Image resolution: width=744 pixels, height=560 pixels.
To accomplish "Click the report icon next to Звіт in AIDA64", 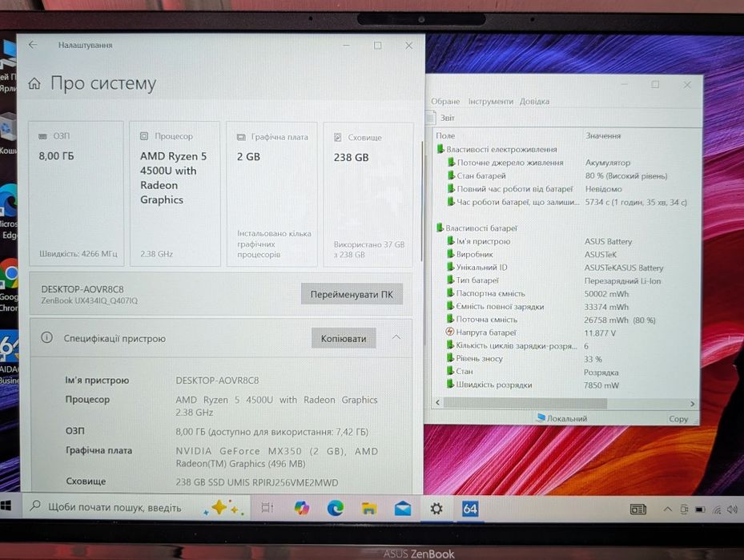I will [x=431, y=117].
